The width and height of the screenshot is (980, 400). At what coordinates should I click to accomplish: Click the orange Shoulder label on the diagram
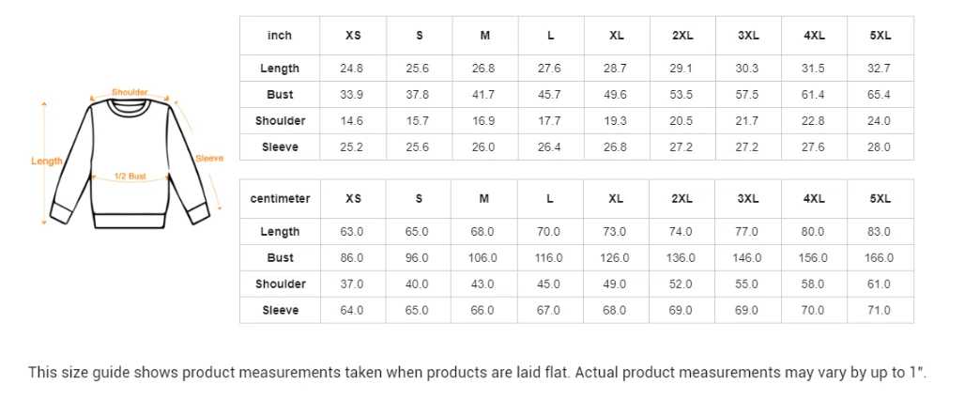[130, 92]
